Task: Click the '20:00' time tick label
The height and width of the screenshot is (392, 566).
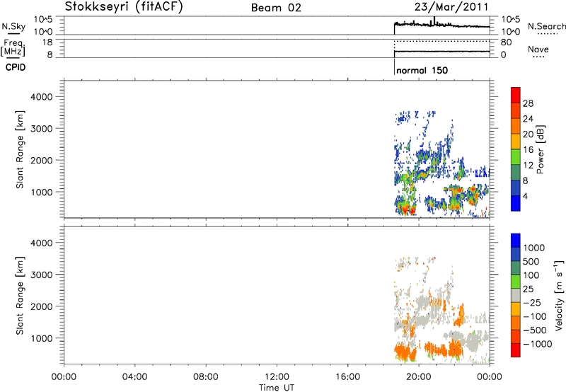Action: coord(418,377)
